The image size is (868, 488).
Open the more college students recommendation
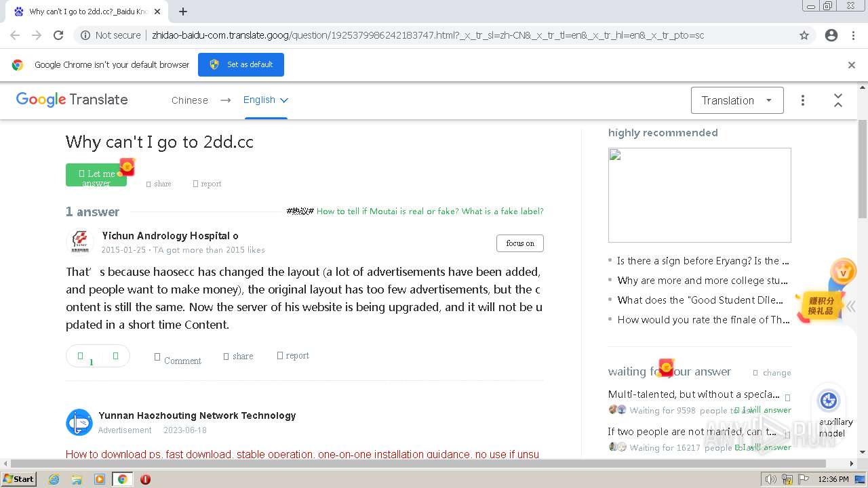703,281
